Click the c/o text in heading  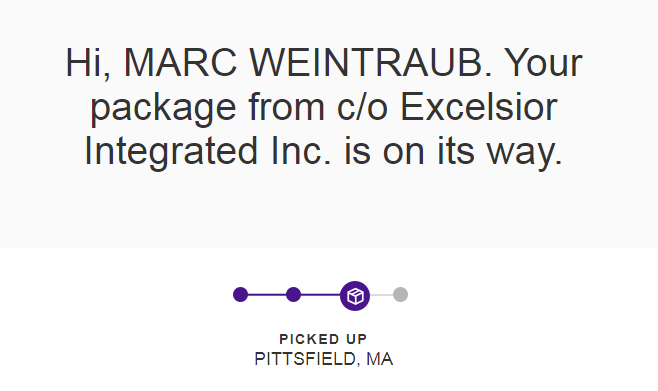(362, 107)
